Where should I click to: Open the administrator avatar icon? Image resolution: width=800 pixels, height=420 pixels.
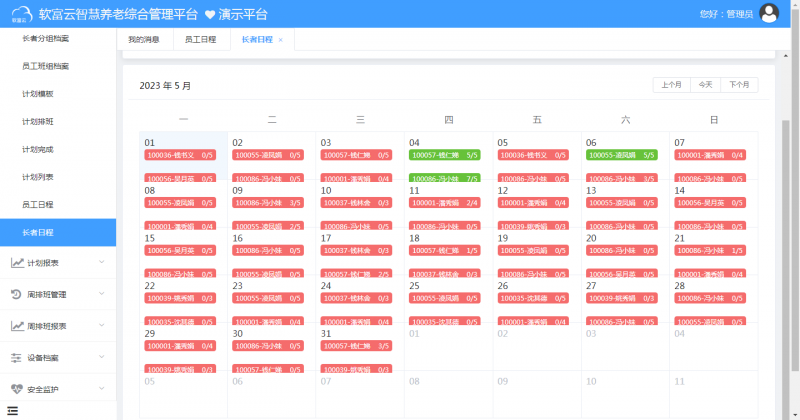pyautogui.click(x=769, y=13)
